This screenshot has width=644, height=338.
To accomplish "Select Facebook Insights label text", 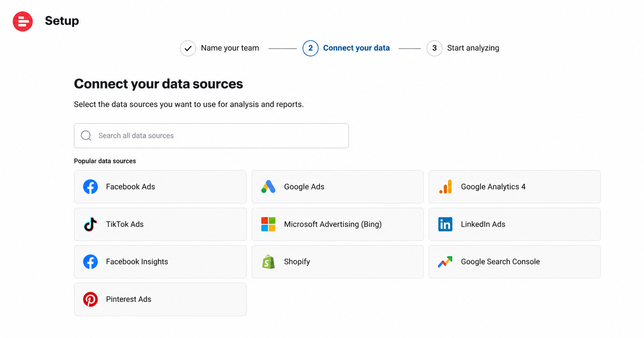I will pyautogui.click(x=137, y=262).
